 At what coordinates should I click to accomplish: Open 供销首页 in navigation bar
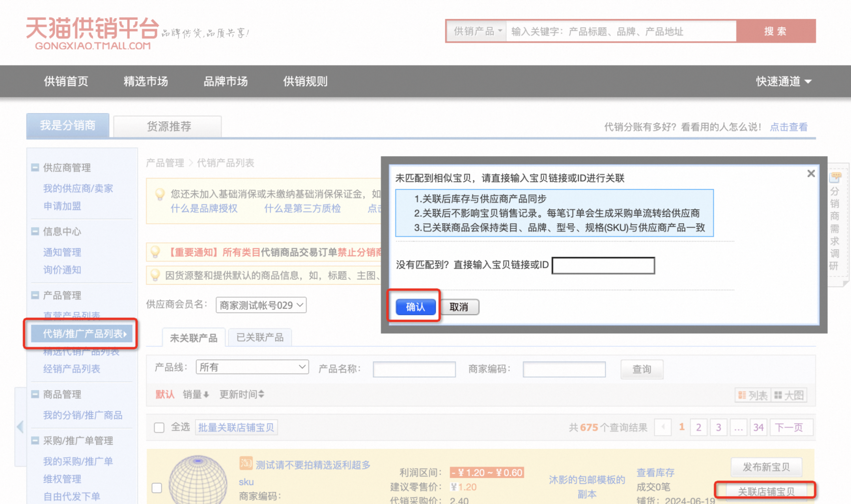(66, 81)
